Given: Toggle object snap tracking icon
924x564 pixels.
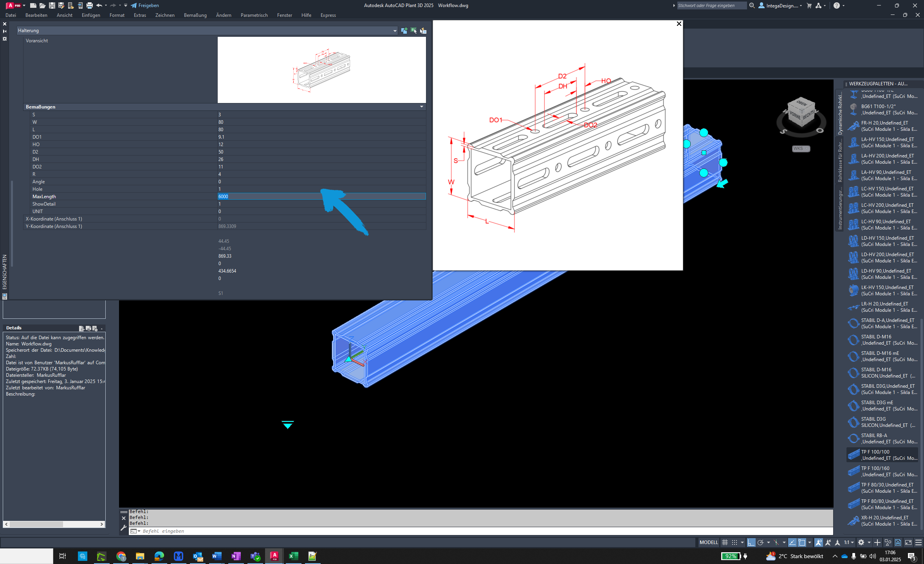Looking at the screenshot, I should pos(792,542).
